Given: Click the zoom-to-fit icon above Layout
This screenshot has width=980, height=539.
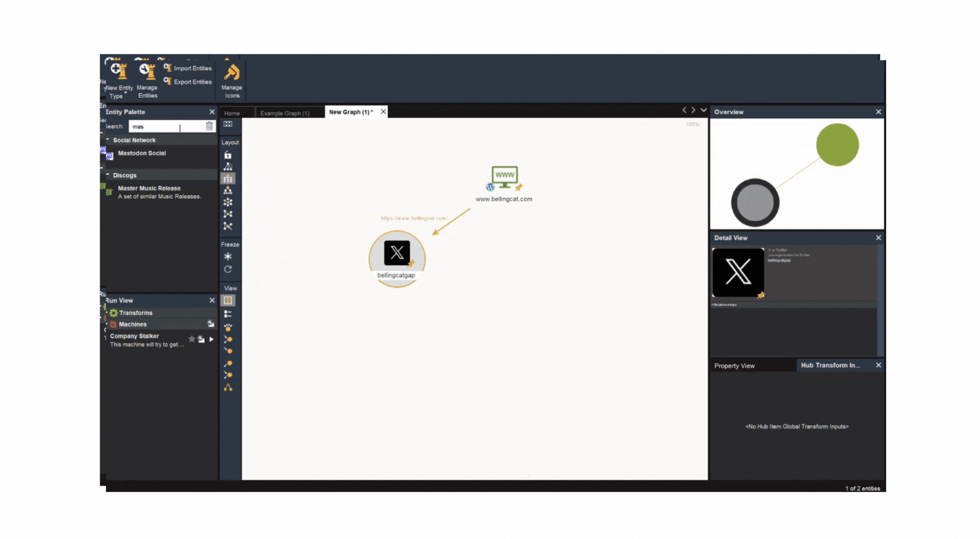Looking at the screenshot, I should 228,124.
